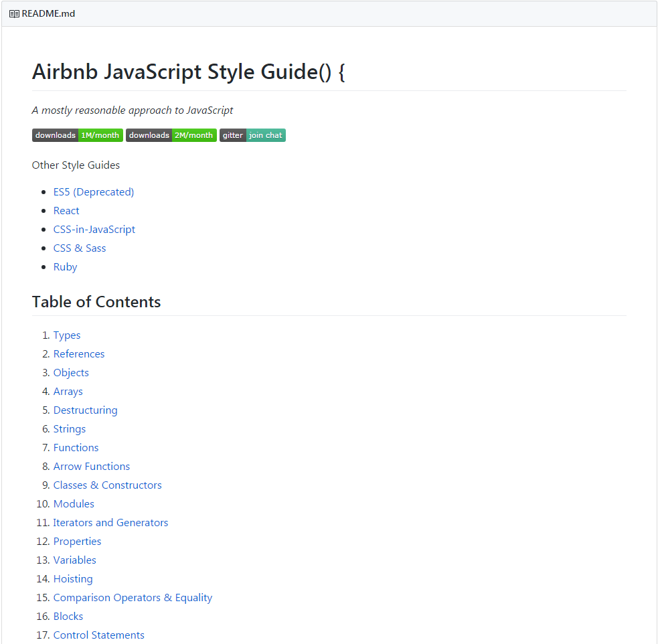Go to the Hoisting section
The height and width of the screenshot is (644, 658).
click(73, 579)
